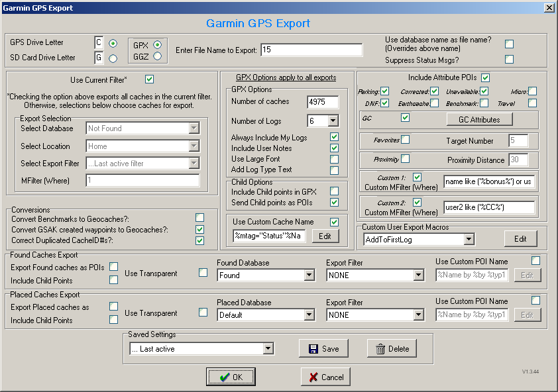558x392 pixels.
Task: Toggle Always Include My Logs
Action: pos(334,136)
